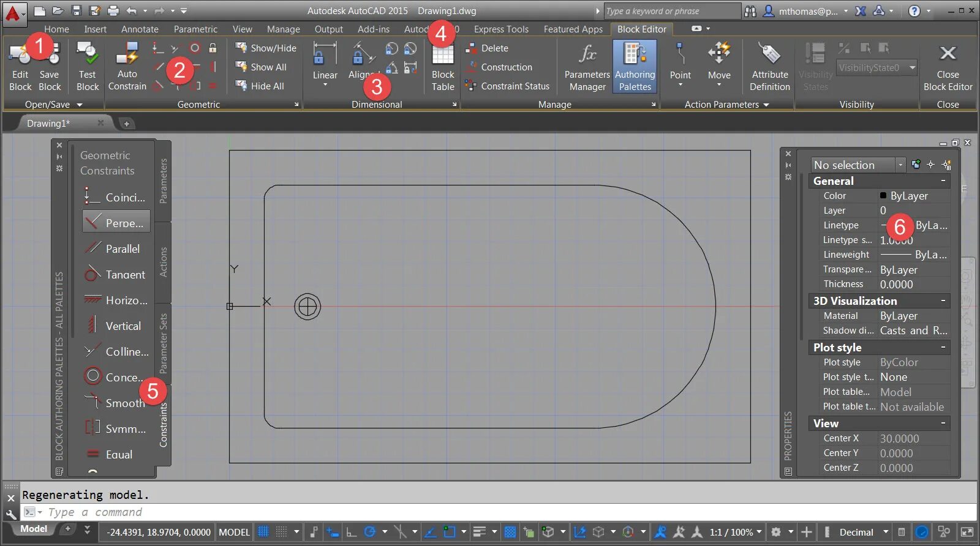
Task: Click the Color ByLayer swatch
Action: pyautogui.click(x=883, y=196)
